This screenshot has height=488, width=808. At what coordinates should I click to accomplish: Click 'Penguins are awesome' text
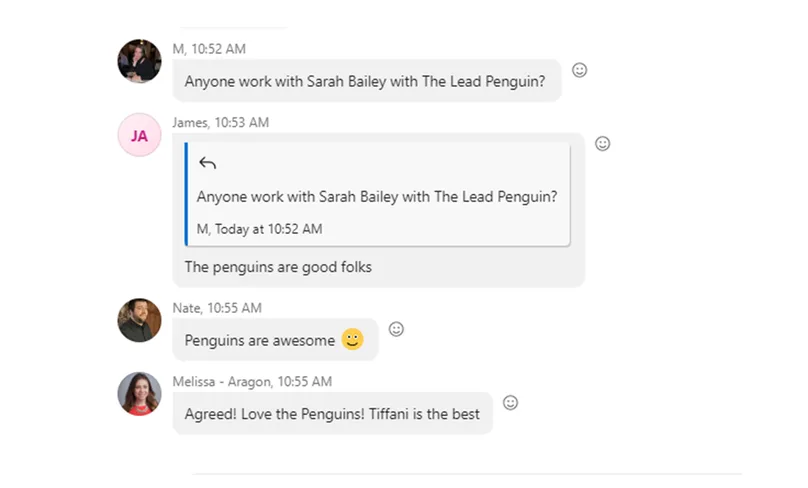pyautogui.click(x=260, y=341)
